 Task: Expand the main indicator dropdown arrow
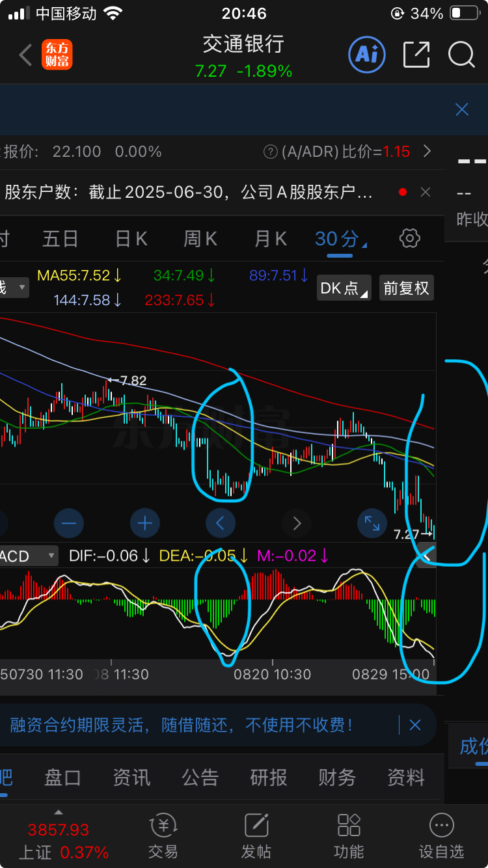pyautogui.click(x=22, y=287)
